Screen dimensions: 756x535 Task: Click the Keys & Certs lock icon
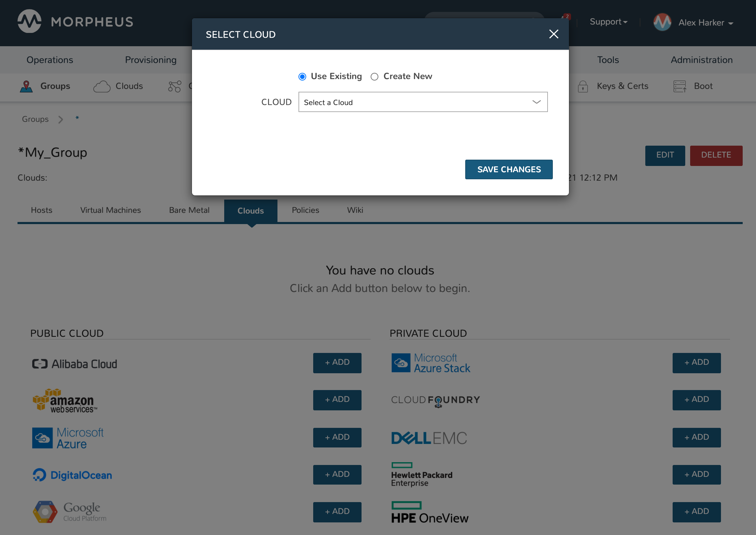coord(583,86)
